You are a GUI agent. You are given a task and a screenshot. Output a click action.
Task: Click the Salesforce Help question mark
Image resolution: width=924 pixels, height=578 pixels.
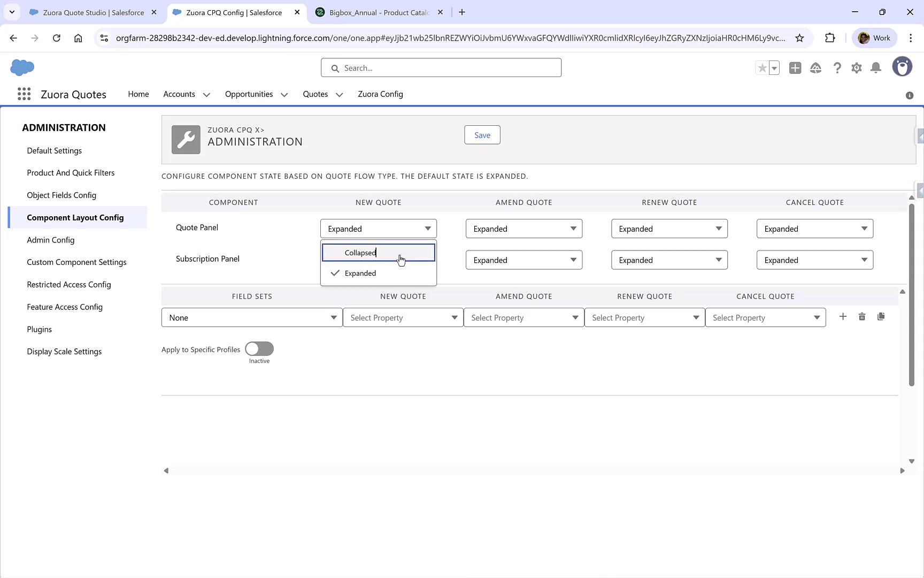click(x=837, y=68)
